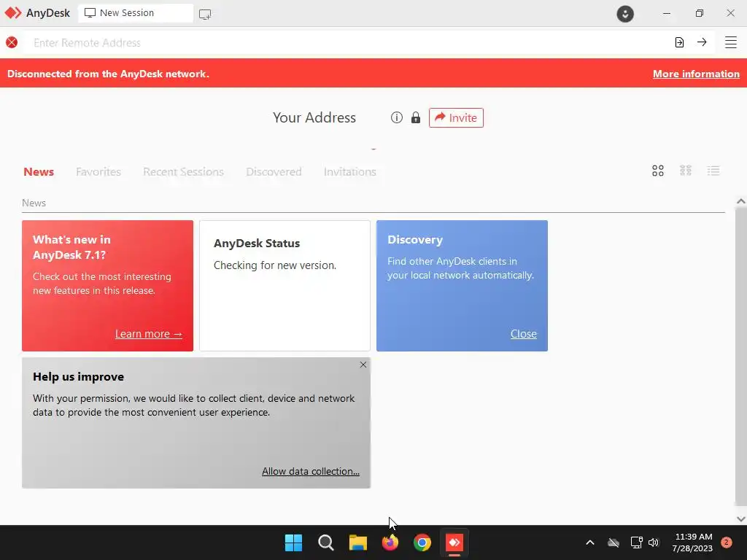This screenshot has height=560, width=747.
Task: Launch Firefox from taskbar
Action: pyautogui.click(x=390, y=542)
